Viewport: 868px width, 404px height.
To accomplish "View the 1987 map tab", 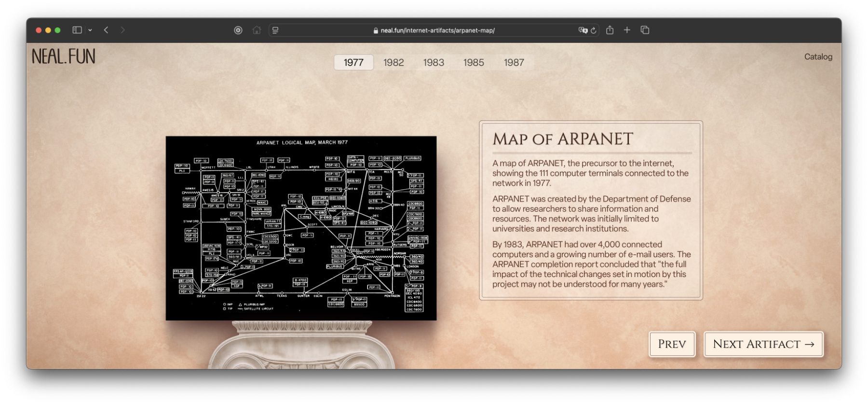I will [514, 62].
